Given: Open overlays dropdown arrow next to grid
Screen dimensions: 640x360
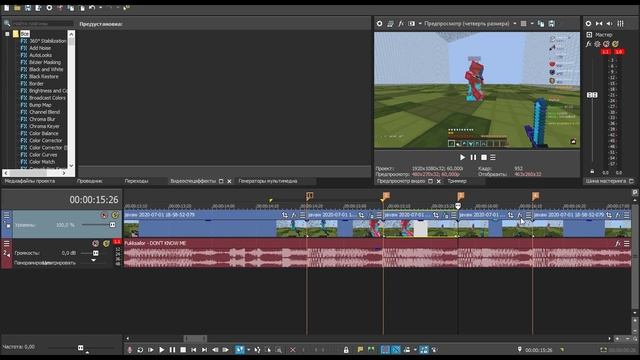Looking at the screenshot, I should [x=532, y=24].
